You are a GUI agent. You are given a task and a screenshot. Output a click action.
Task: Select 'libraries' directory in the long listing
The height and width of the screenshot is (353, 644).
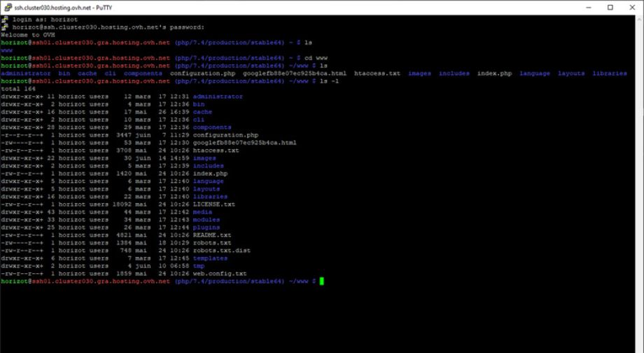210,196
